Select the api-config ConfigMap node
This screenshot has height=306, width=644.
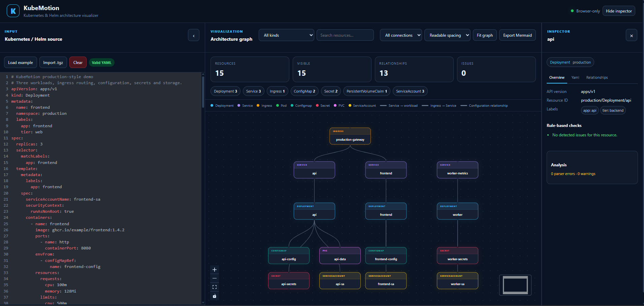(x=289, y=256)
